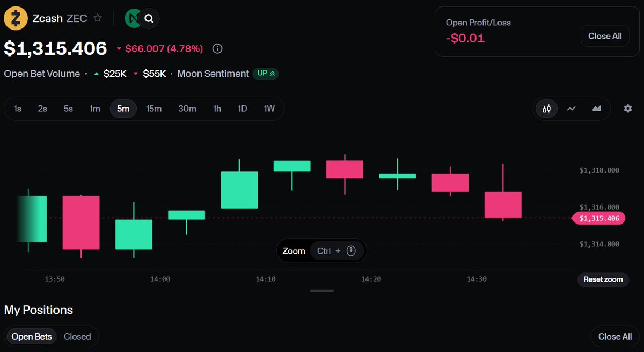Select the 1D timeframe
Image resolution: width=644 pixels, height=352 pixels.
coord(243,109)
